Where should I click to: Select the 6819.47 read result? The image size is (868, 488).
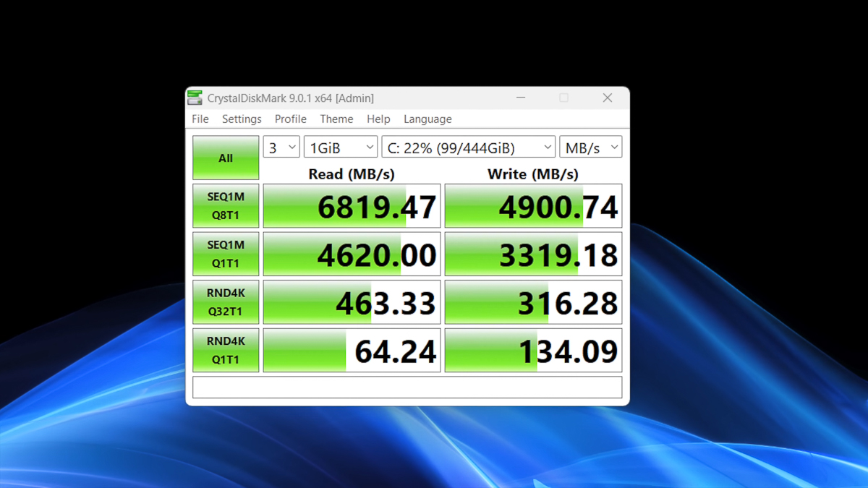(352, 206)
